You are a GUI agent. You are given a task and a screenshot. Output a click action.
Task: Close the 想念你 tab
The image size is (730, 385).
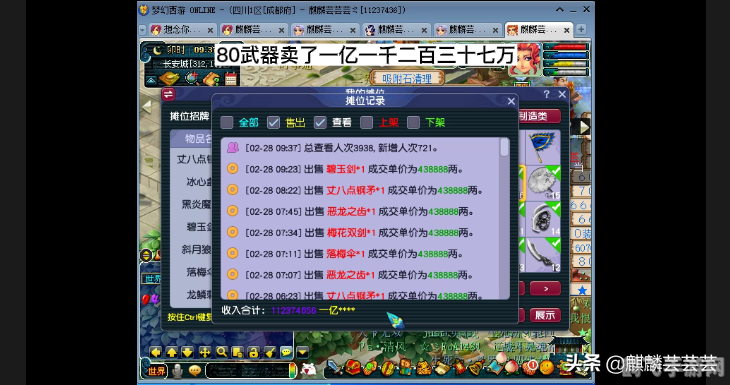pyautogui.click(x=210, y=30)
